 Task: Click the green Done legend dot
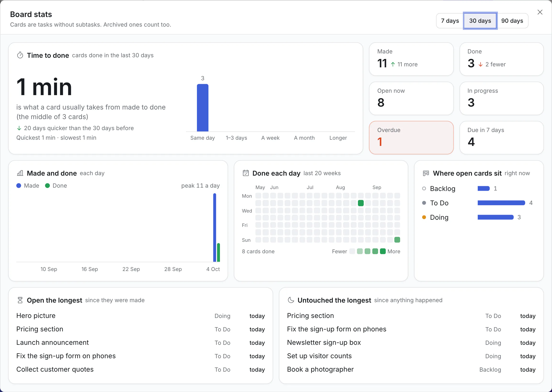tap(47, 186)
